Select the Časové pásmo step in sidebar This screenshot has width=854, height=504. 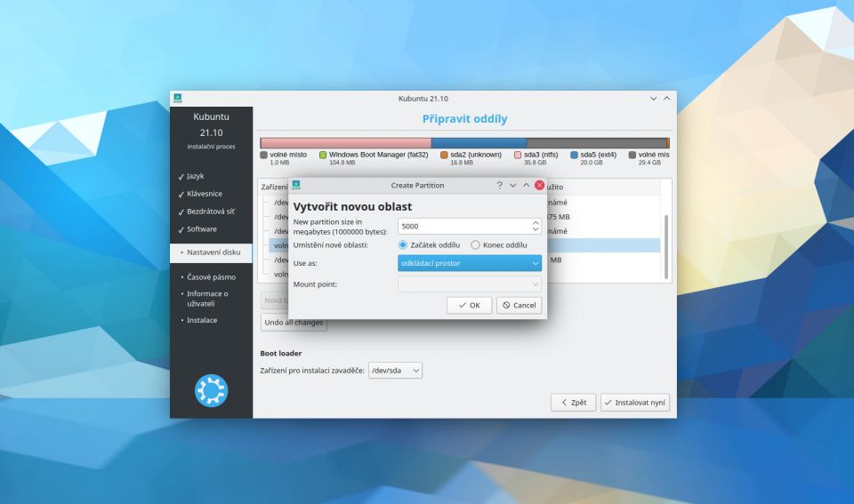[x=212, y=277]
